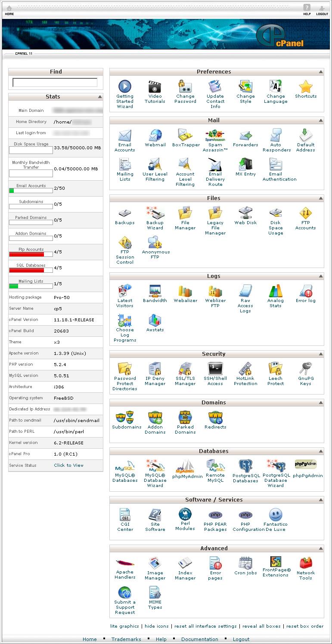332x644 pixels.
Task: Click the Email Accounts usage bar
Action: [31, 191]
